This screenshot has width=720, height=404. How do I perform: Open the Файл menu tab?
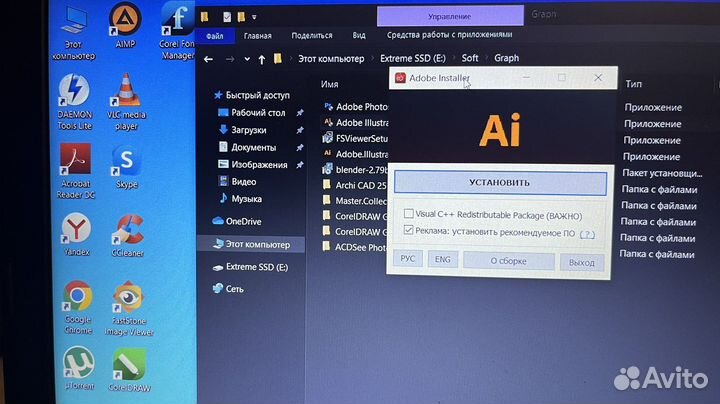pyautogui.click(x=215, y=36)
